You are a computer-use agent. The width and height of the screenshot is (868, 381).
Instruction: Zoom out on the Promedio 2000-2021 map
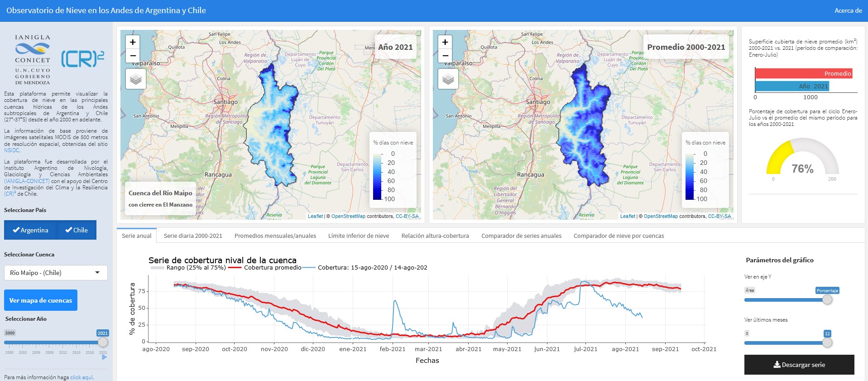pos(445,55)
